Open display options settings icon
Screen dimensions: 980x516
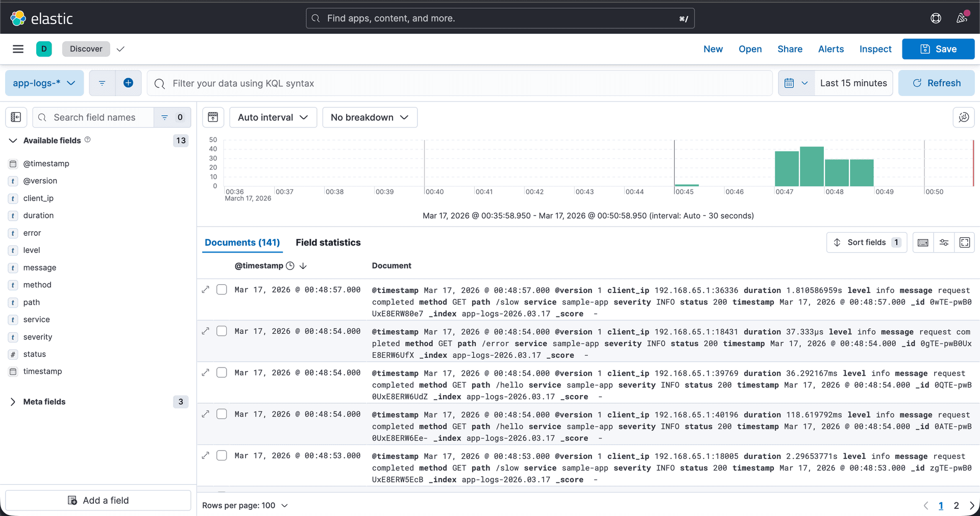click(944, 242)
